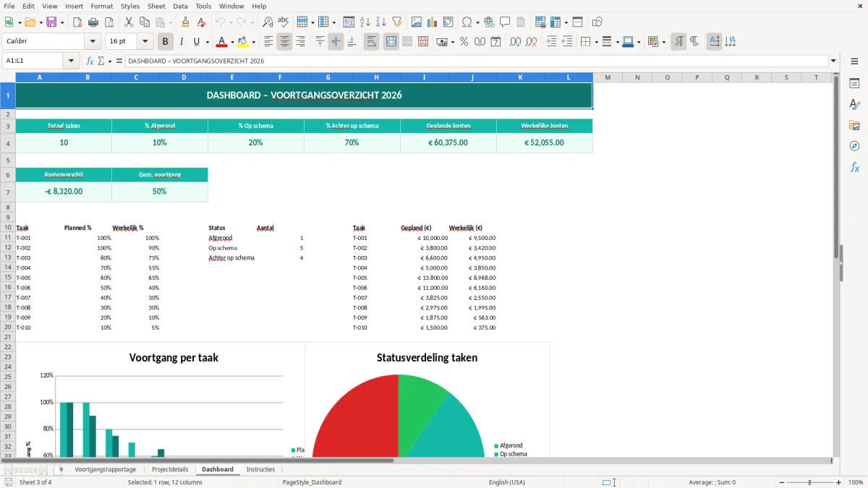Click the Copy icon
Image resolution: width=868 pixels, height=488 pixels.
pyautogui.click(x=145, y=22)
